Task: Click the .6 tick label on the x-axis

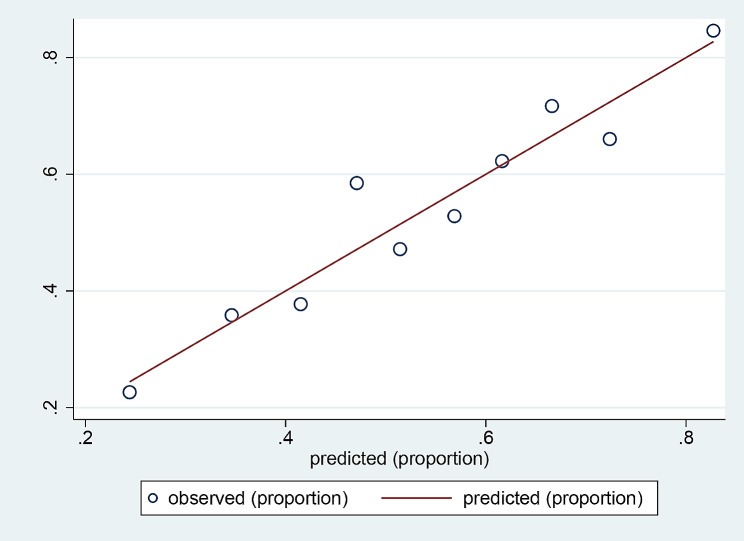Action: 485,438
